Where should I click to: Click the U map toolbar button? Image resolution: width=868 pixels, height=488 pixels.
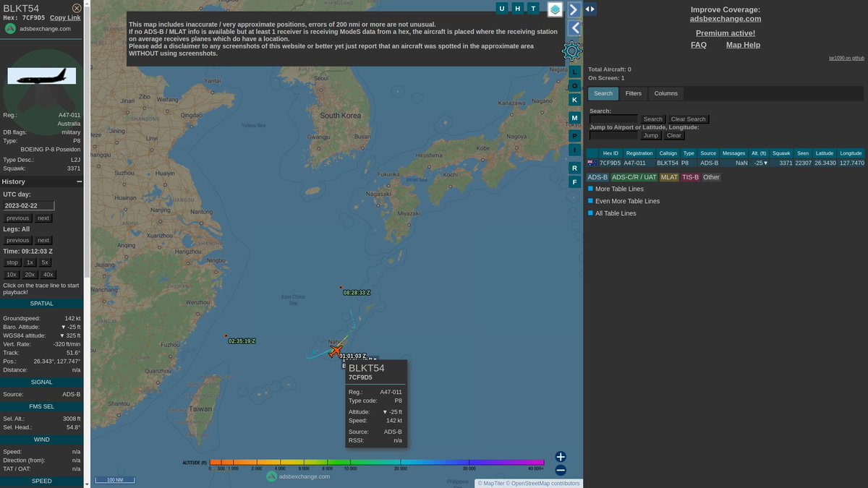point(502,9)
